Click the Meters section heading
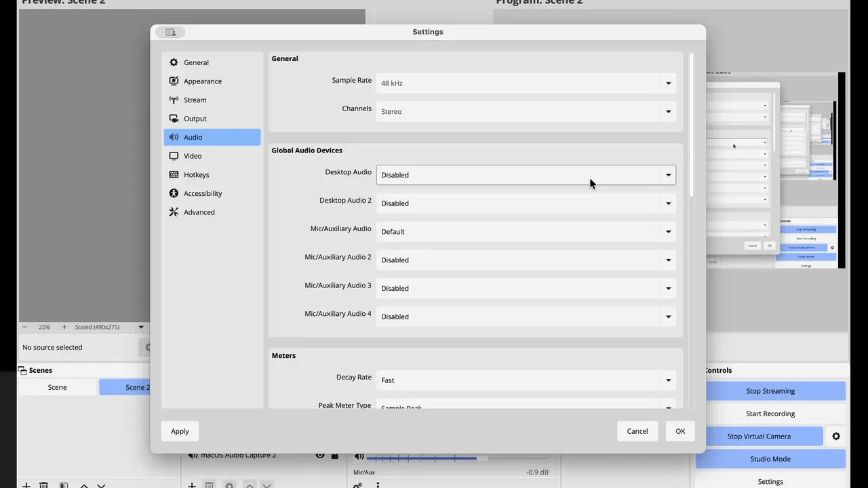 (283, 356)
